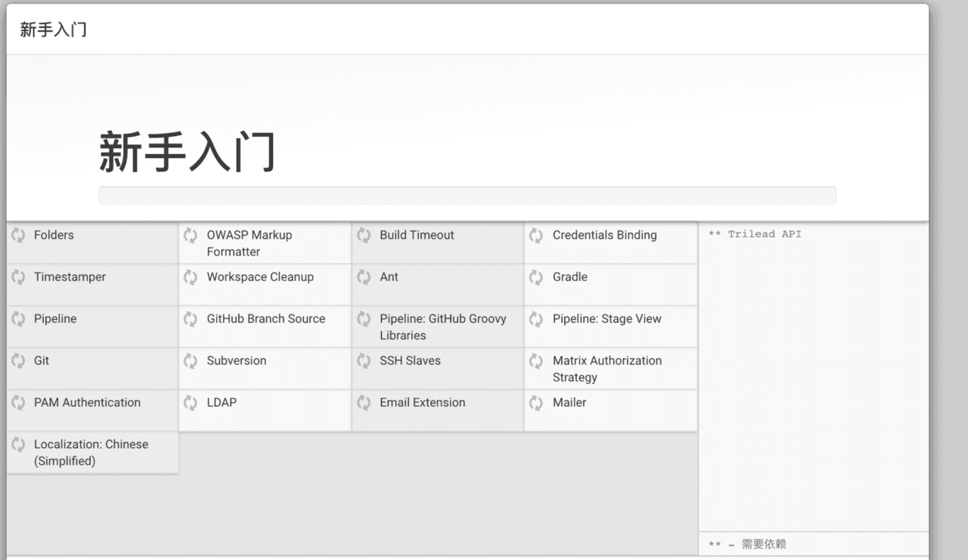The height and width of the screenshot is (560, 968).
Task: Click the pending icon beside Folders
Action: 18,235
